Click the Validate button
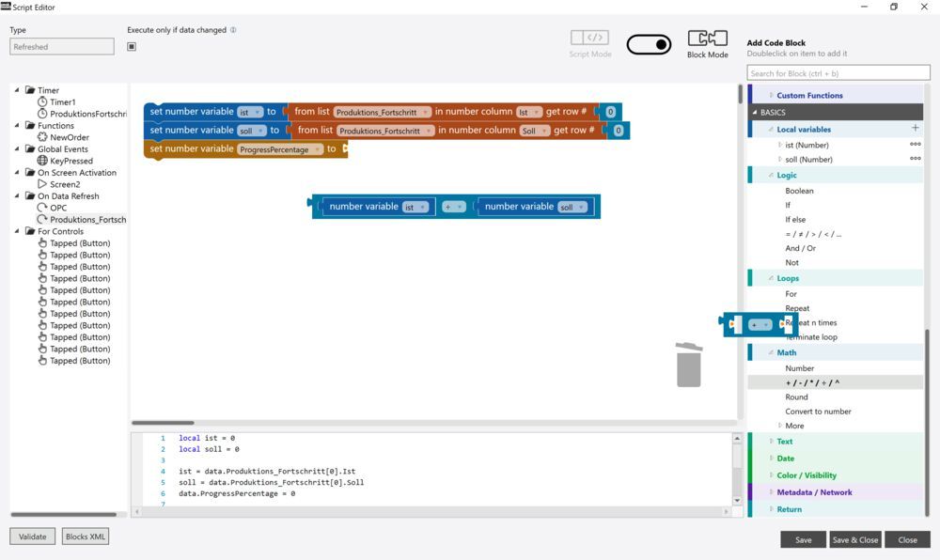Image resolution: width=940 pixels, height=560 pixels. pos(32,536)
